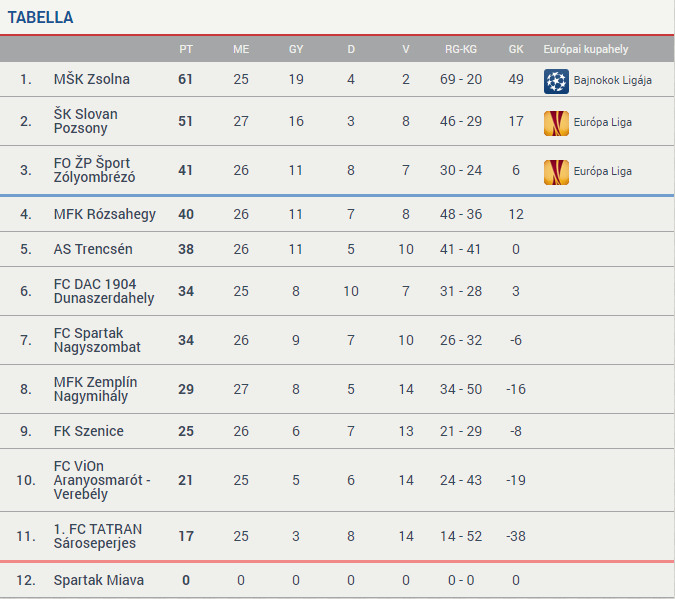
Task: Open the MŠK Zsolna team link
Action: 92,79
